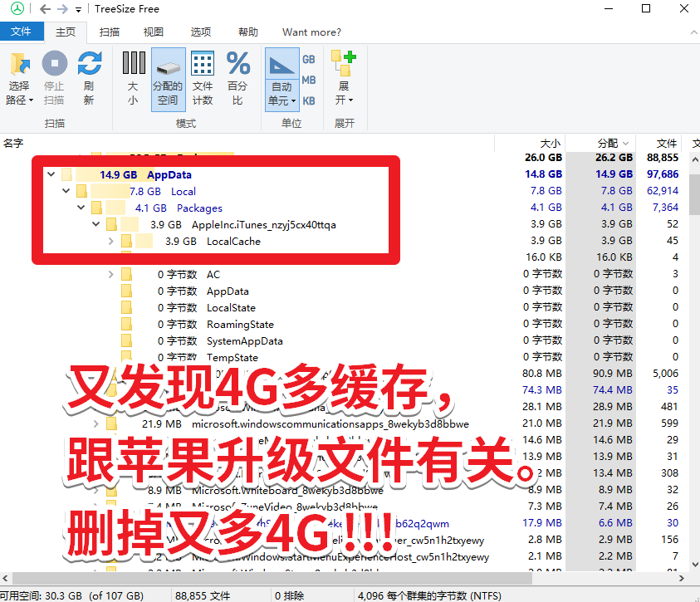The width and height of the screenshot is (700, 602).
Task: Click the LocalState folder icon
Action: point(126,307)
